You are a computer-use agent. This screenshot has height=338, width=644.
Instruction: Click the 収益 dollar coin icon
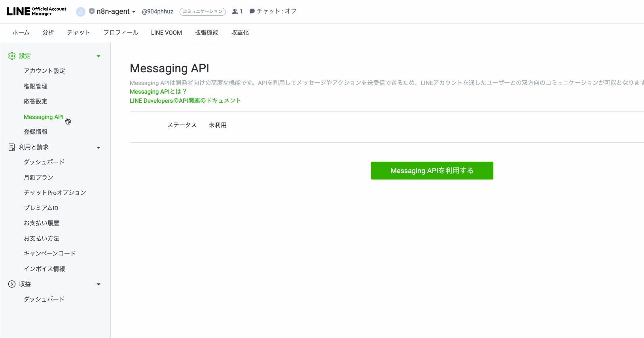[x=12, y=284]
